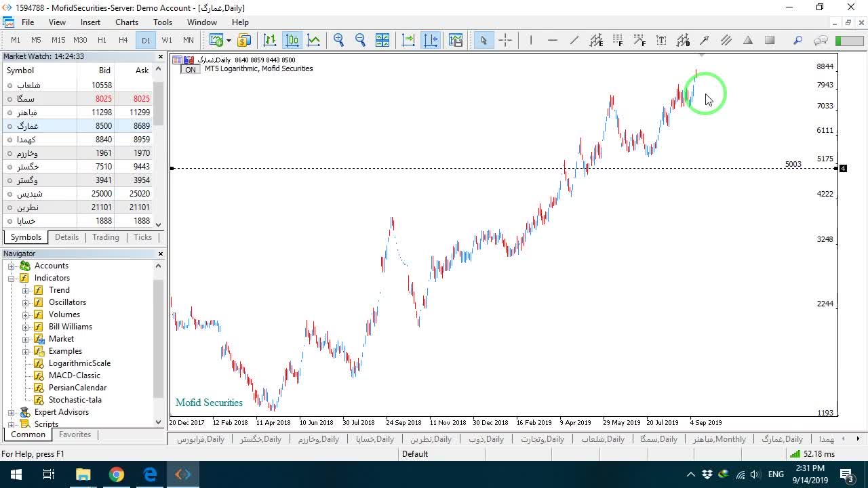
Task: Insert a text label object
Action: [x=661, y=40]
